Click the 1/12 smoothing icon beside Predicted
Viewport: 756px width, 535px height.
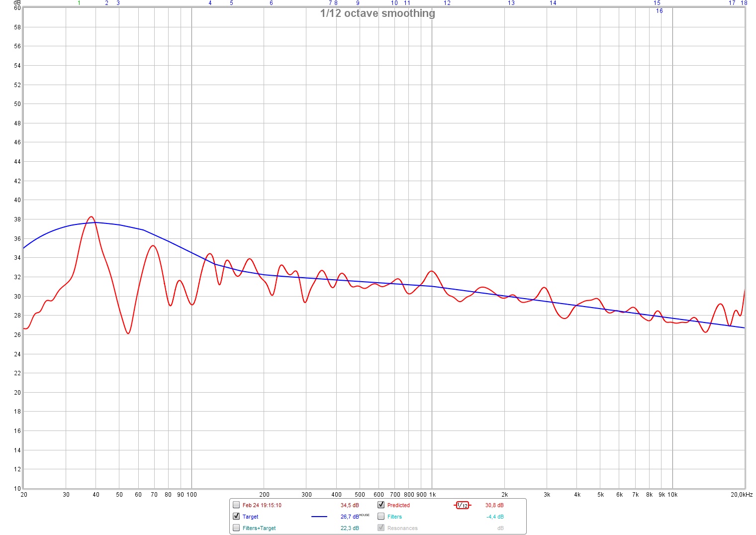463,505
